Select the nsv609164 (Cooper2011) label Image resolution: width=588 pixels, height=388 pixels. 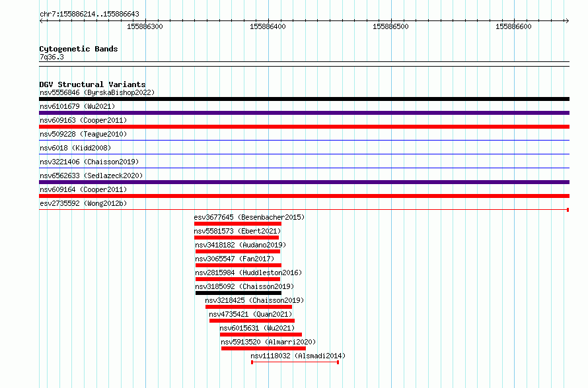point(83,189)
